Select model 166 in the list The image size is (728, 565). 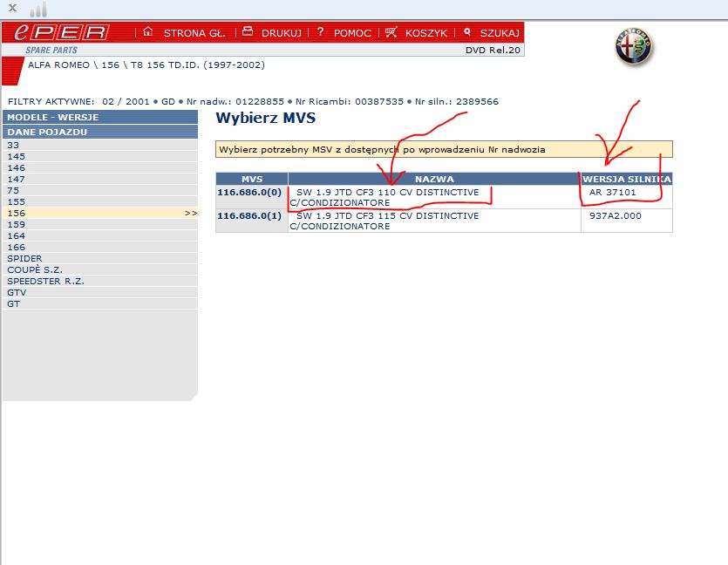[x=100, y=247]
